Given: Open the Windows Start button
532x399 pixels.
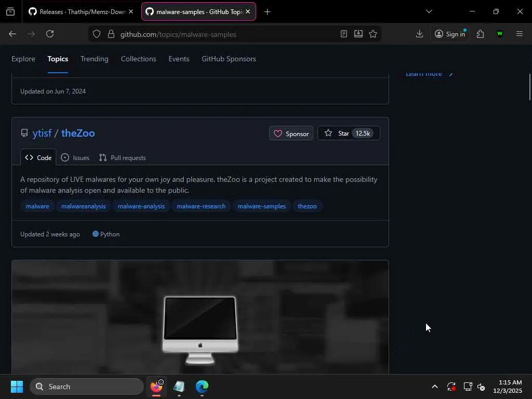Looking at the screenshot, I should pos(17,387).
